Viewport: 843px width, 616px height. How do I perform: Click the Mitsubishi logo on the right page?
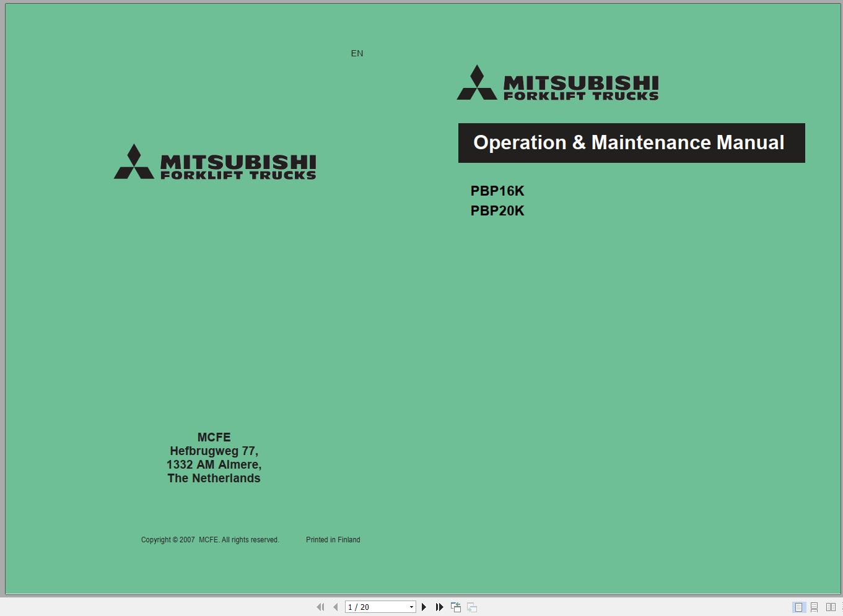557,82
